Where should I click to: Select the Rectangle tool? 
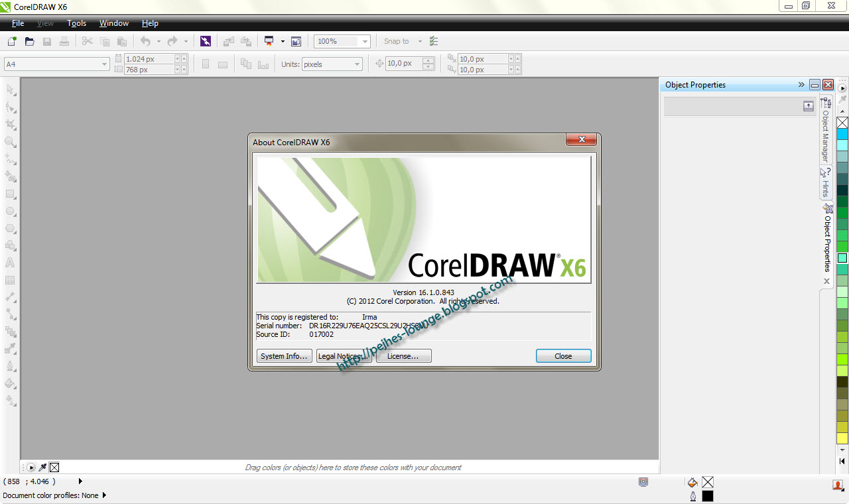(11, 194)
